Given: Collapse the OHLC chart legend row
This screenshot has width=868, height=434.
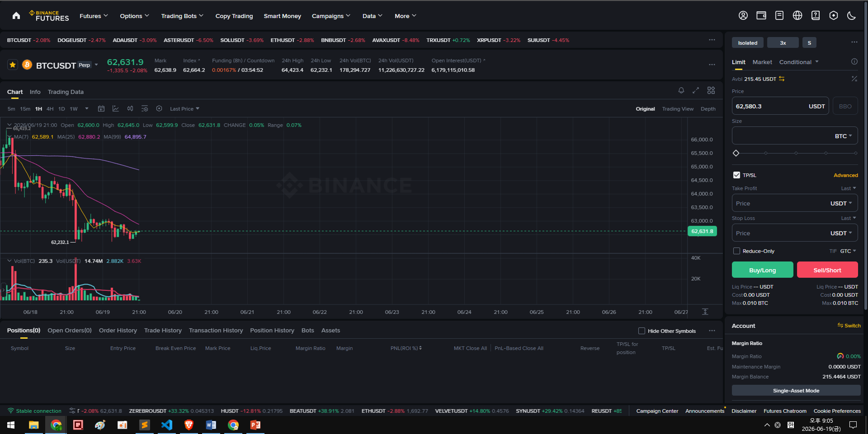Looking at the screenshot, I should [x=9, y=125].
